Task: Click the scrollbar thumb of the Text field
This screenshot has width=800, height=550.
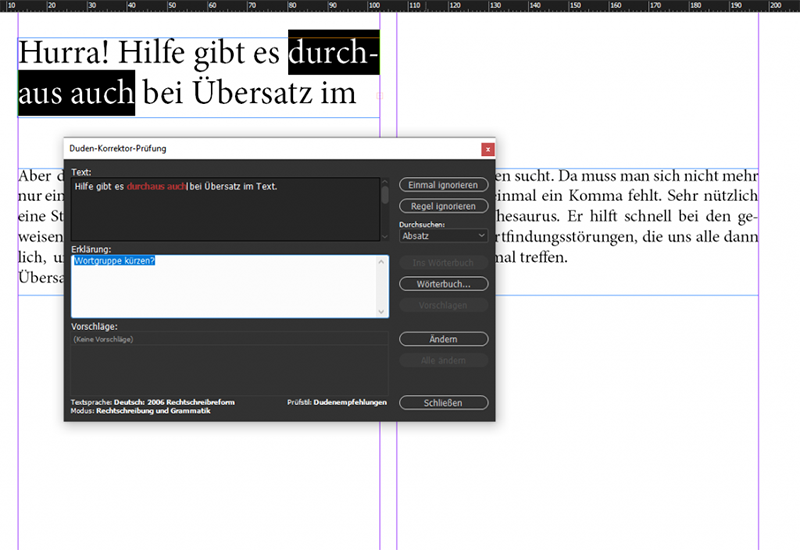Action: click(x=385, y=195)
